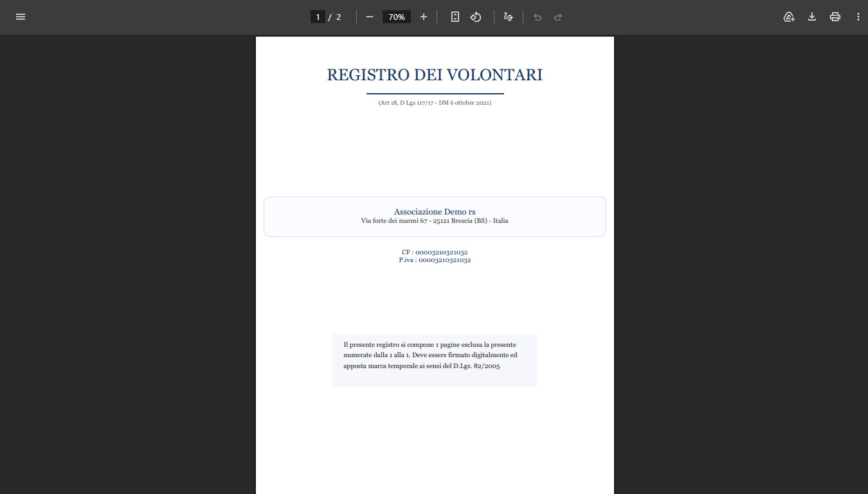Image resolution: width=868 pixels, height=494 pixels.
Task: Zoom in with the plus icon
Action: [x=424, y=17]
